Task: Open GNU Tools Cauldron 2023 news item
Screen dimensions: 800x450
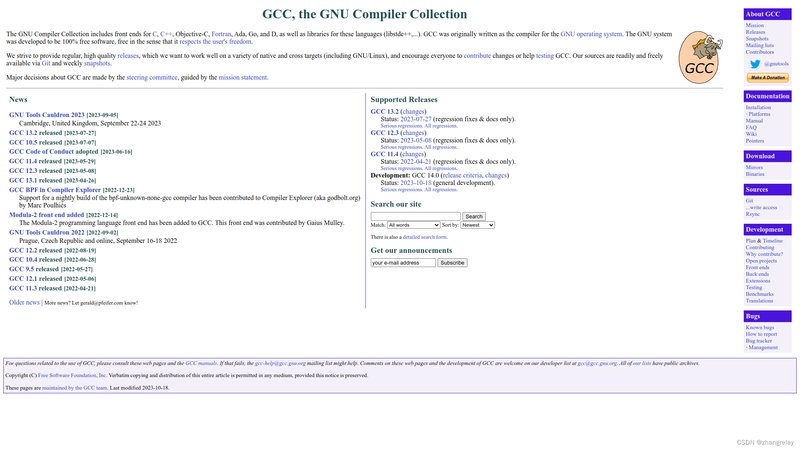Action: (x=46, y=115)
